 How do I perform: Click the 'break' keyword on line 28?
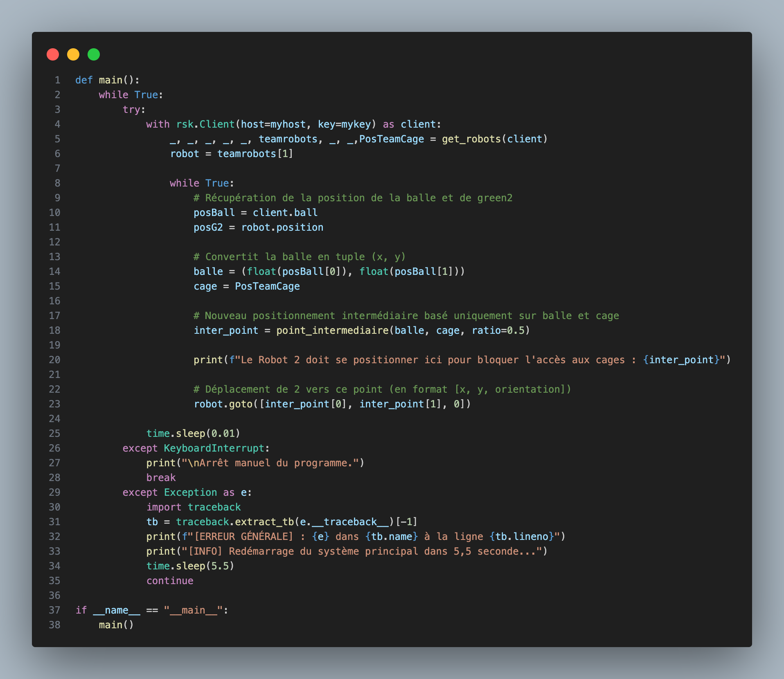(161, 478)
